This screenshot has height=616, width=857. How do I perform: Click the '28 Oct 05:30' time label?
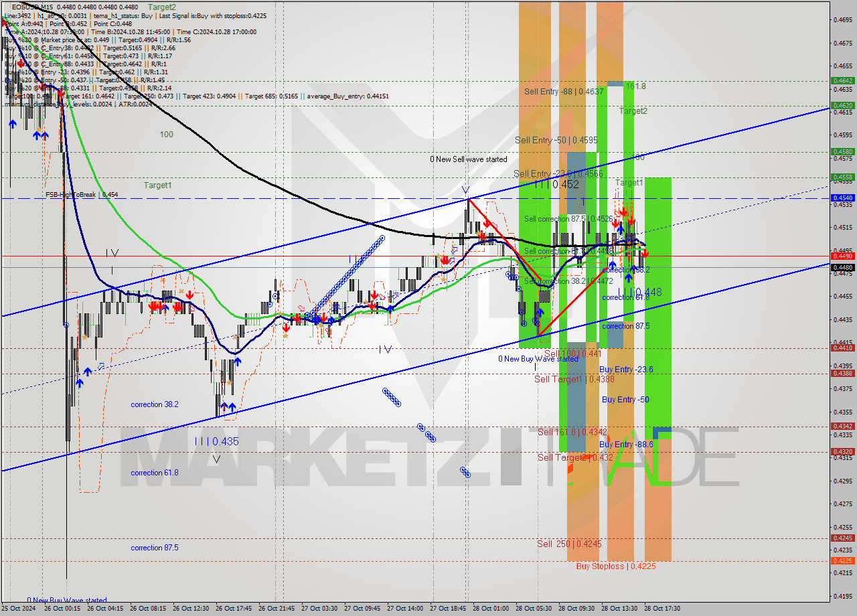[x=534, y=609]
